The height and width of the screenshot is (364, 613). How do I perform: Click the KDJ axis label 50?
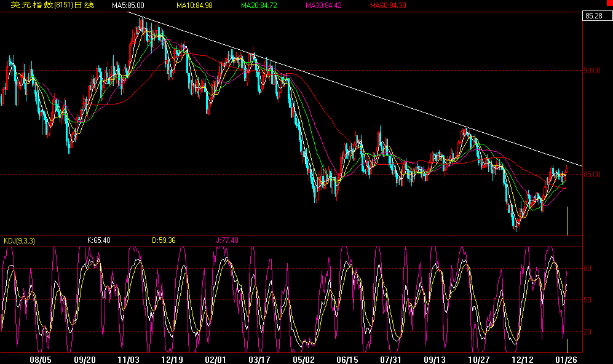(x=587, y=300)
